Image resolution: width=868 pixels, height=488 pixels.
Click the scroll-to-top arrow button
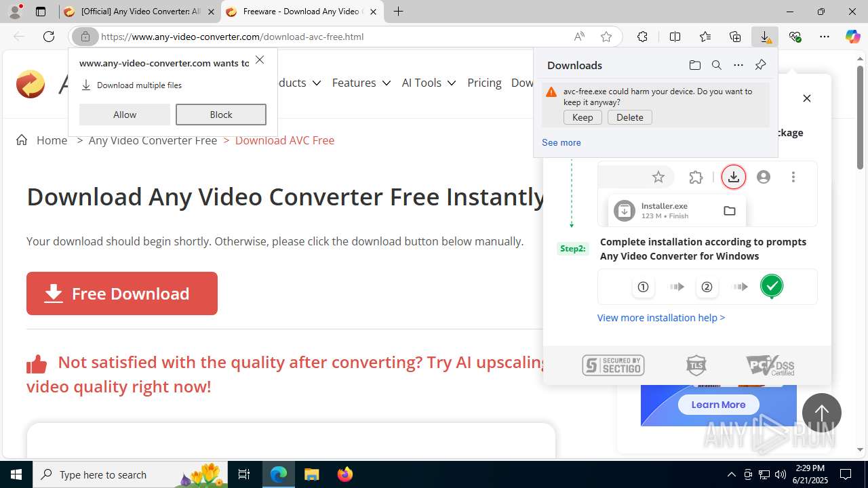point(822,413)
